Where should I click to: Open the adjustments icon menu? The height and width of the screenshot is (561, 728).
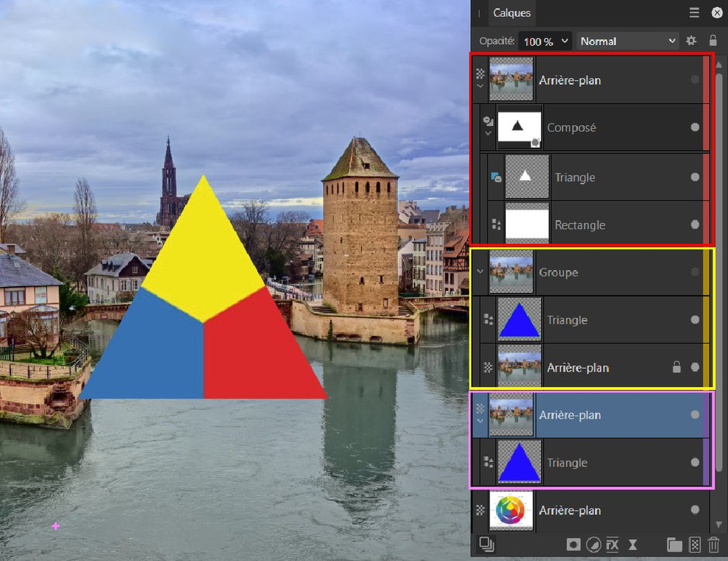click(593, 544)
